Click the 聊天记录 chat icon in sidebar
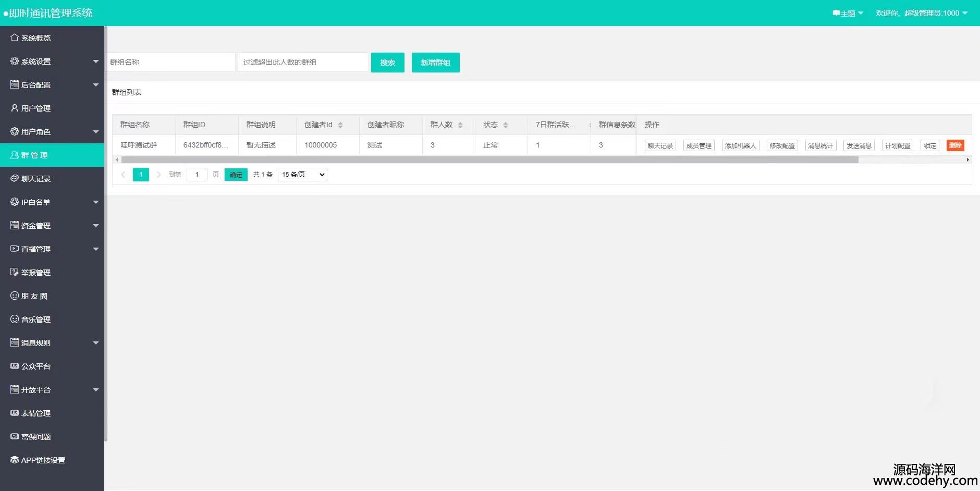 (15, 178)
